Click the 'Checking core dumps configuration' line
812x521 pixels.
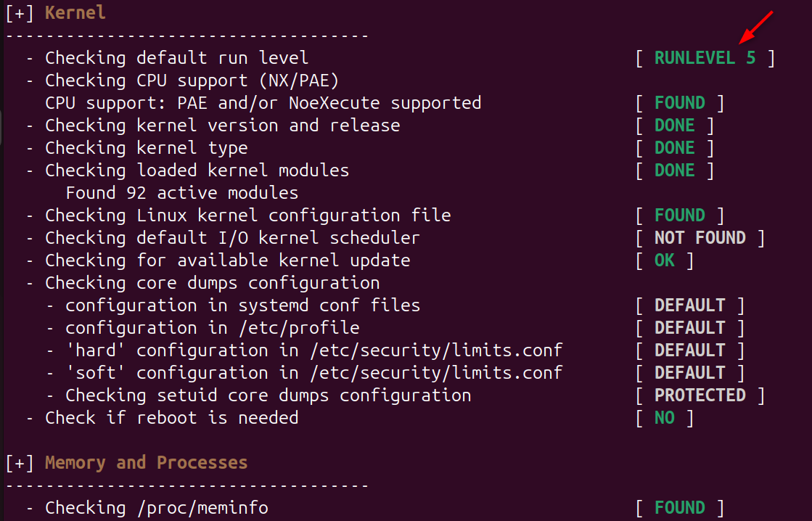(212, 283)
